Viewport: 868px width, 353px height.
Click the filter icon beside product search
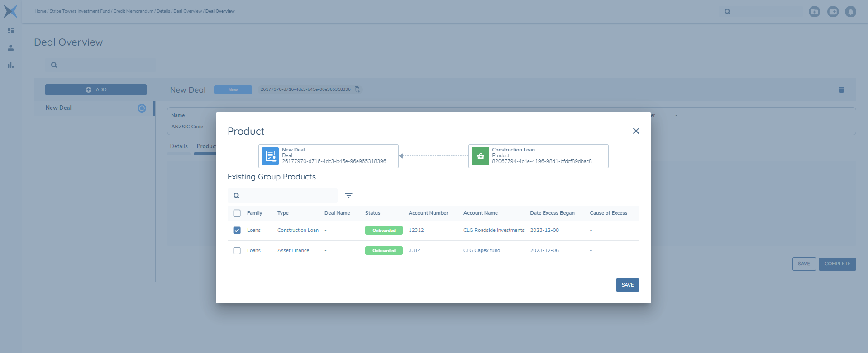point(348,195)
